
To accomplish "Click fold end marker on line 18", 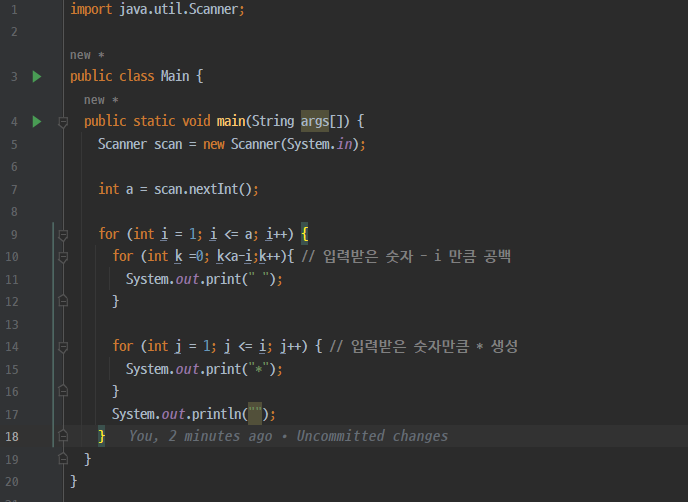I will 63,436.
